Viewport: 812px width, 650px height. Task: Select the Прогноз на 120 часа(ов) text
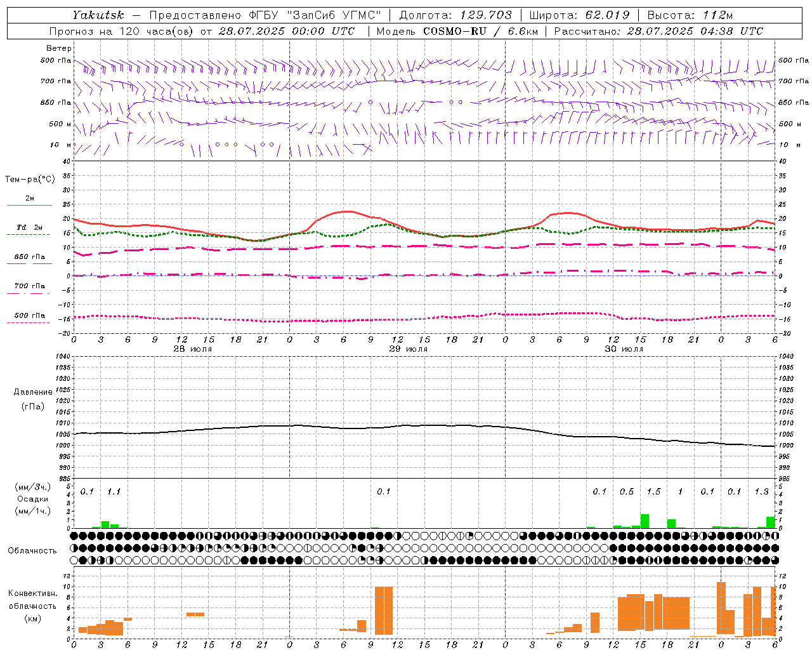(x=121, y=31)
